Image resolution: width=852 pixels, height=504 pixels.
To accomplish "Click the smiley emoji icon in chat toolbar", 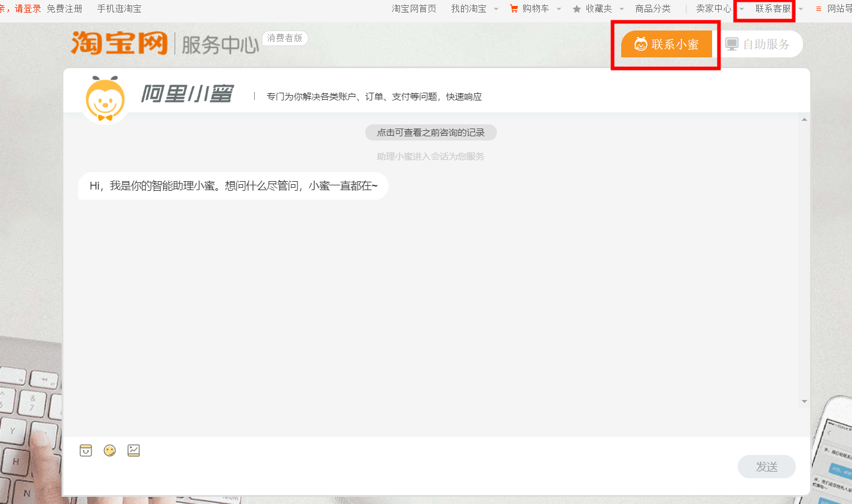I will [109, 450].
